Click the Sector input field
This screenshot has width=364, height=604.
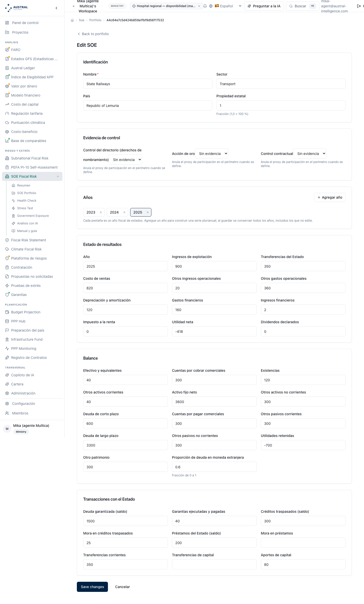[x=281, y=84]
